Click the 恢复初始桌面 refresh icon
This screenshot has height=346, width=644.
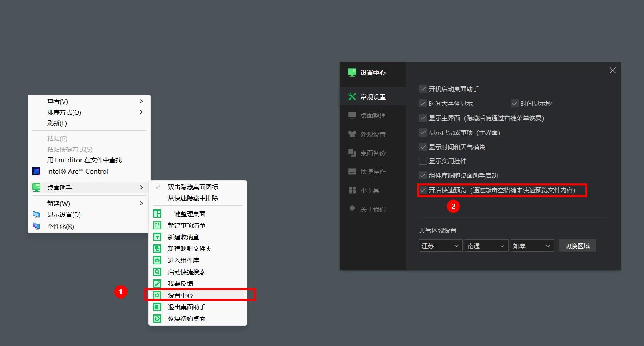157,319
